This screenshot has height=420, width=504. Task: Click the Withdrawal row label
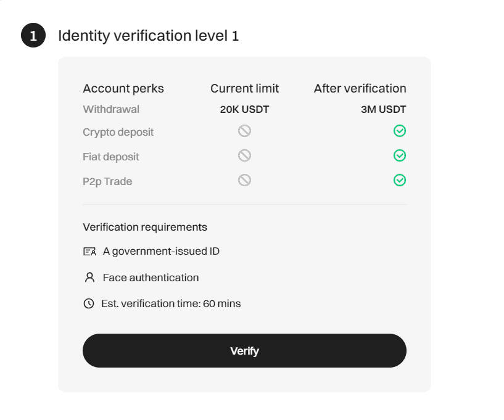[x=111, y=110]
